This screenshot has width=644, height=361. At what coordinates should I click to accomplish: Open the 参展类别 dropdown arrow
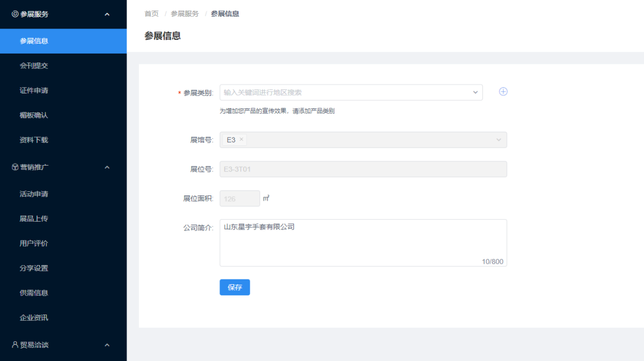(475, 92)
